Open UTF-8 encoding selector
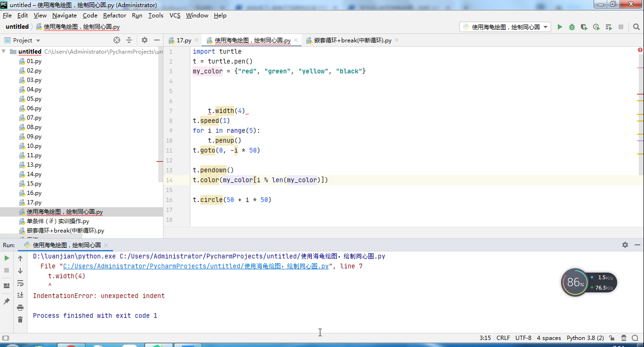Viewport: 644px width, 347px height. 523,338
